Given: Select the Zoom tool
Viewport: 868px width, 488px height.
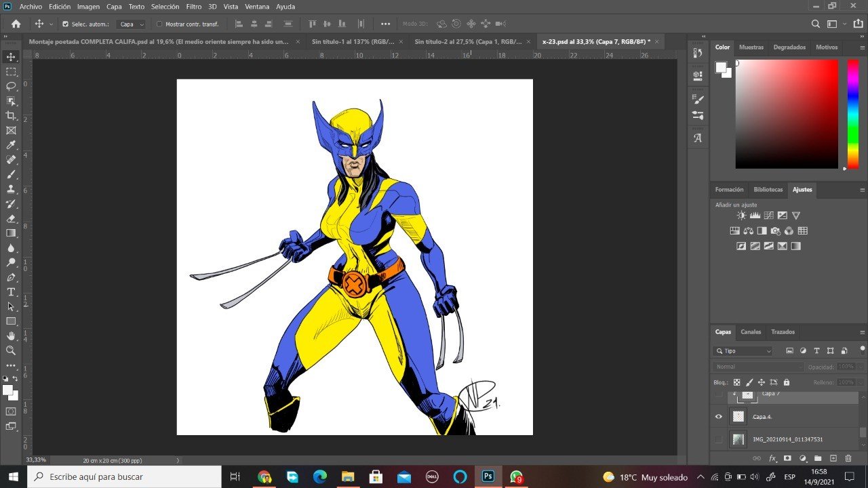Looking at the screenshot, I should pyautogui.click(x=11, y=350).
